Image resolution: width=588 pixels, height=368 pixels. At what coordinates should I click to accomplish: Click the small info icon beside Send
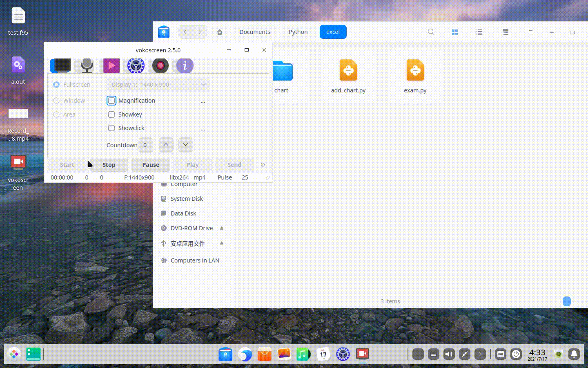(x=263, y=165)
